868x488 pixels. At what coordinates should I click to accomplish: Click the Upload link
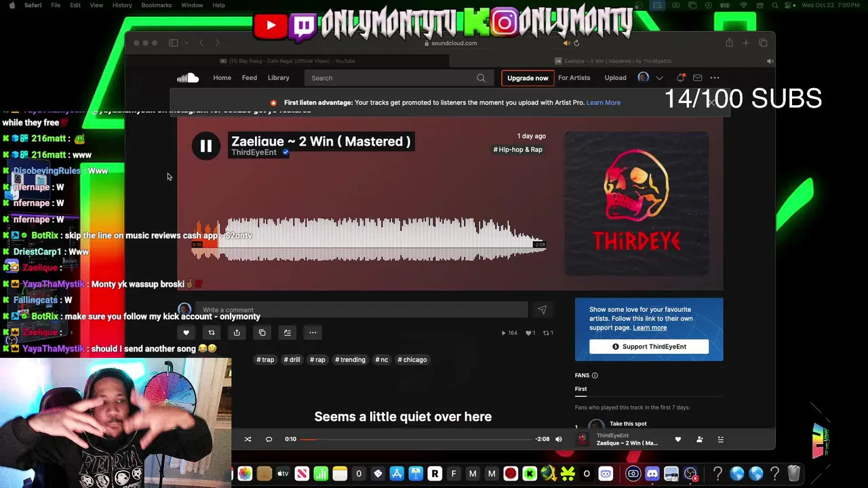tap(615, 78)
